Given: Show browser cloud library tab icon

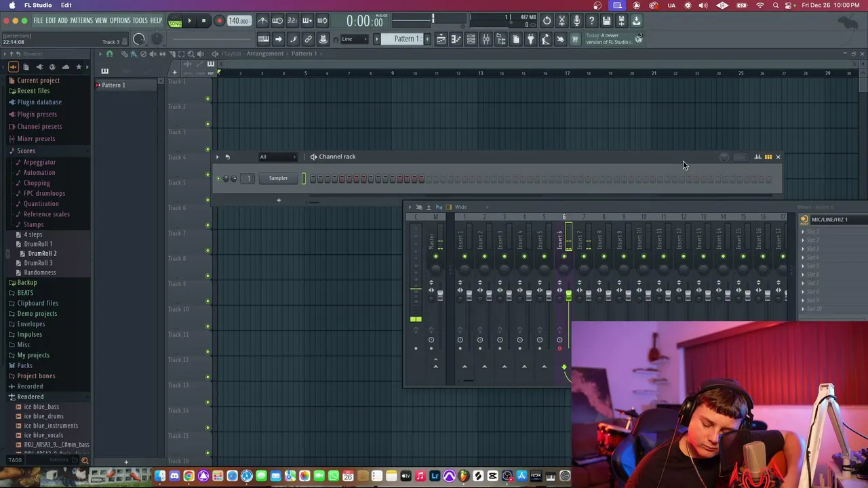Looking at the screenshot, I should coord(66,66).
